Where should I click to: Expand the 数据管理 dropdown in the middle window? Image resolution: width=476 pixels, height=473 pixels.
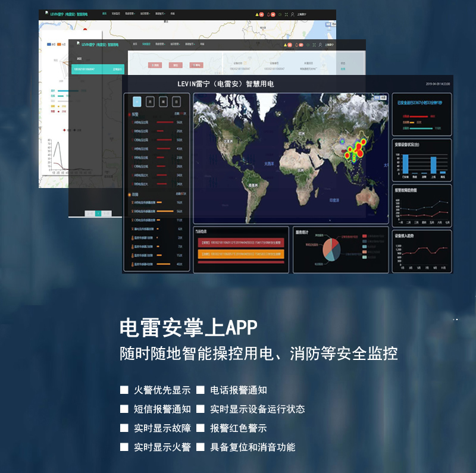click(x=160, y=44)
